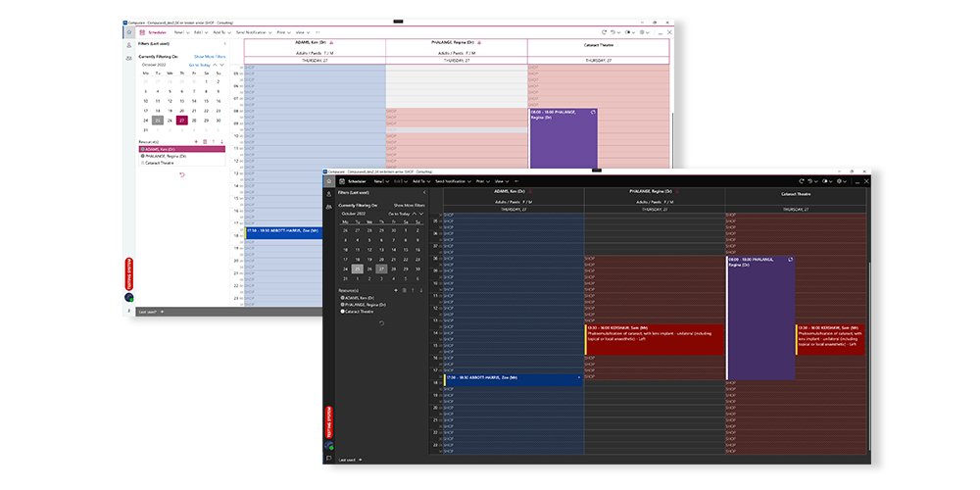980x490 pixels.
Task: Select Cataract Theatre resource in light window
Action: pyautogui.click(x=182, y=163)
